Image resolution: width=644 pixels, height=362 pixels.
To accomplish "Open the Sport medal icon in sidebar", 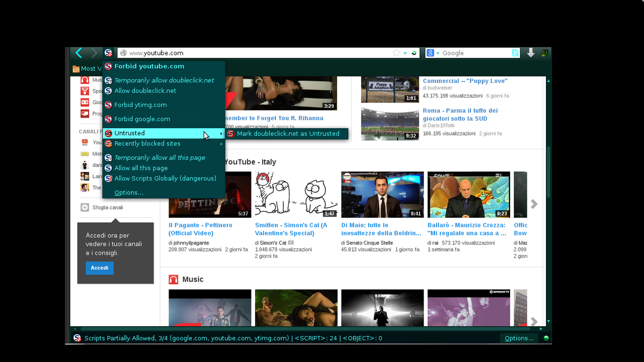I will coord(85,91).
